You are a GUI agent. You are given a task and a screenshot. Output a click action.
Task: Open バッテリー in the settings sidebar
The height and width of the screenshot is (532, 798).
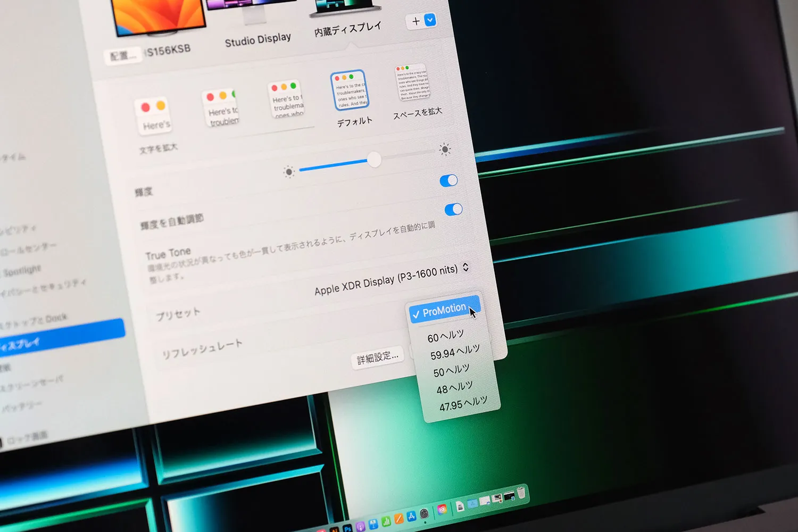click(21, 407)
